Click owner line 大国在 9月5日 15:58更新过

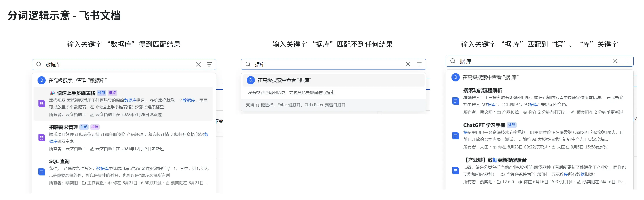coord(580,147)
